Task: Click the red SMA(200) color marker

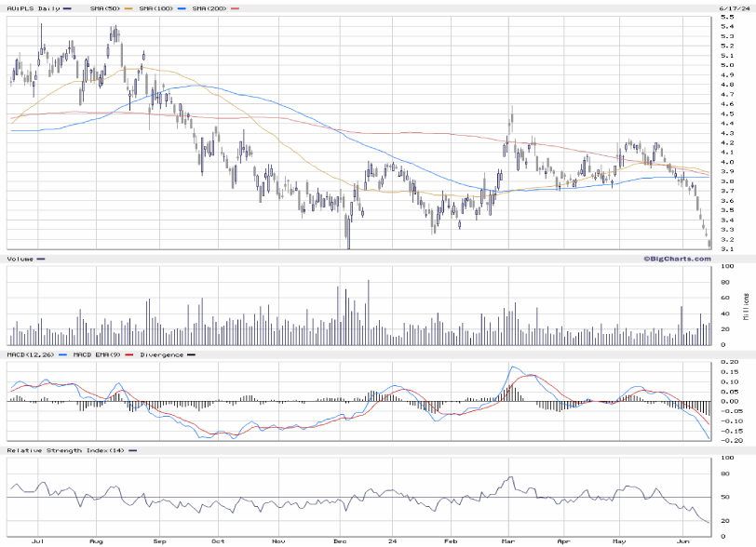Action: point(234,8)
